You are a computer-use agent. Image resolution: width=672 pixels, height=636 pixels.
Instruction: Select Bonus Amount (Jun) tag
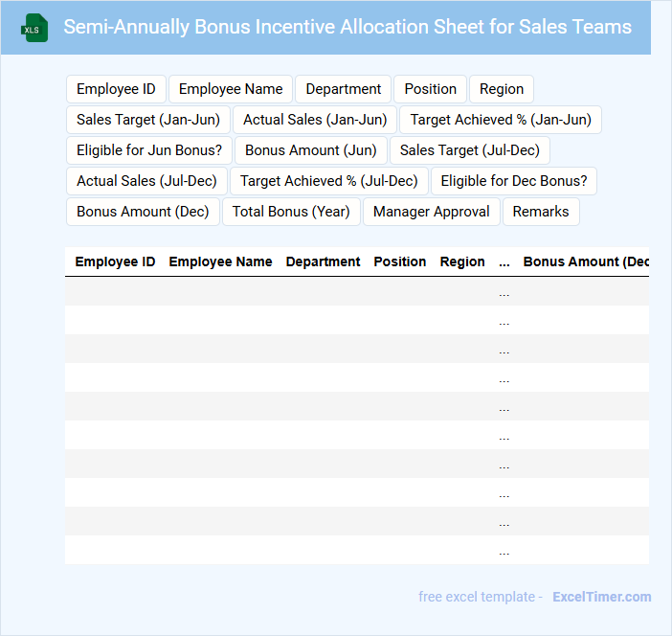311,150
